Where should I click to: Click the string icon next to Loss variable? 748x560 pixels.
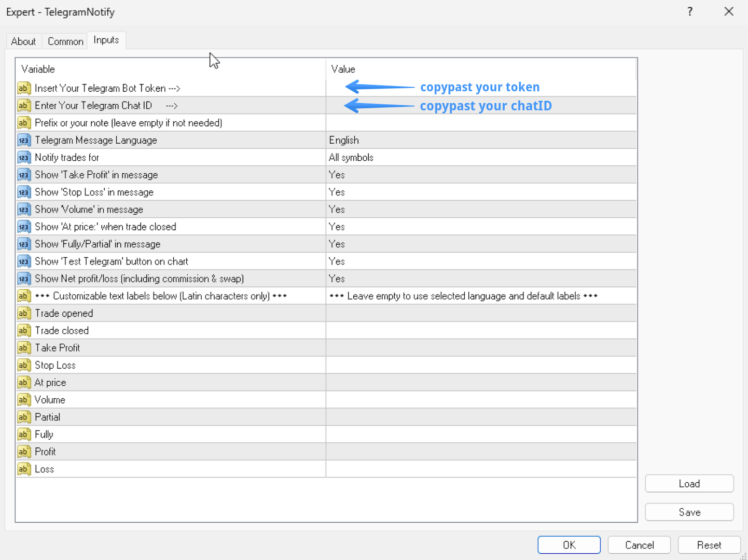coord(24,469)
